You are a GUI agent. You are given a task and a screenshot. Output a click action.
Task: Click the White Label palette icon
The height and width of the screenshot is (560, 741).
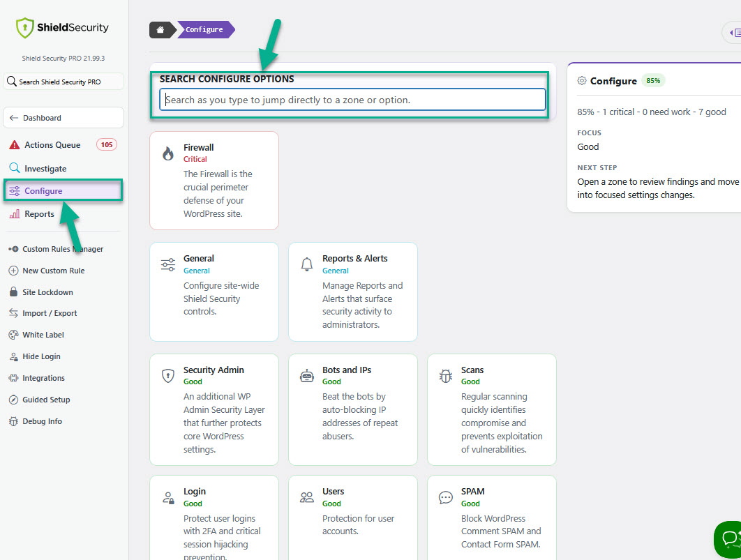(13, 335)
